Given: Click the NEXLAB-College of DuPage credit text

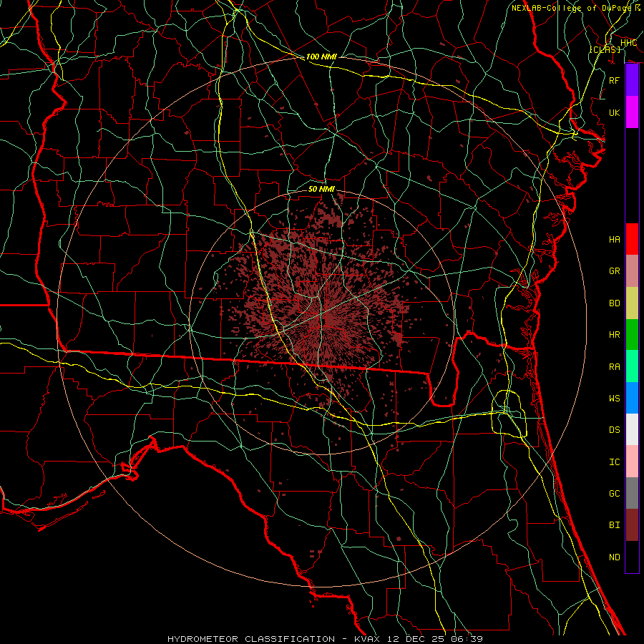Looking at the screenshot, I should tap(571, 8).
